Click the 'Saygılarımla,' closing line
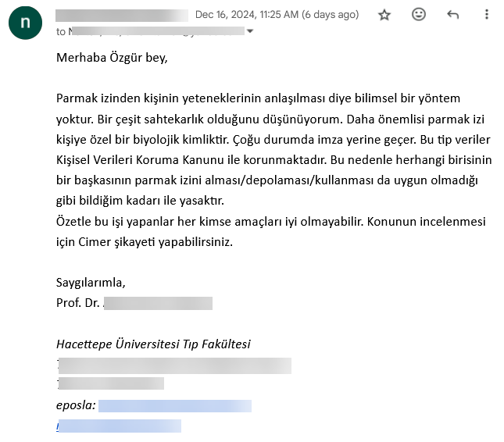Screen dimensions: 504x442 pyautogui.click(x=91, y=283)
